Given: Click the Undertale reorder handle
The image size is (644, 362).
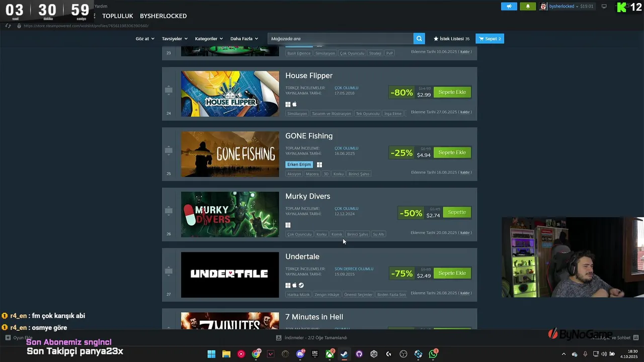Looking at the screenshot, I should click(x=169, y=271).
